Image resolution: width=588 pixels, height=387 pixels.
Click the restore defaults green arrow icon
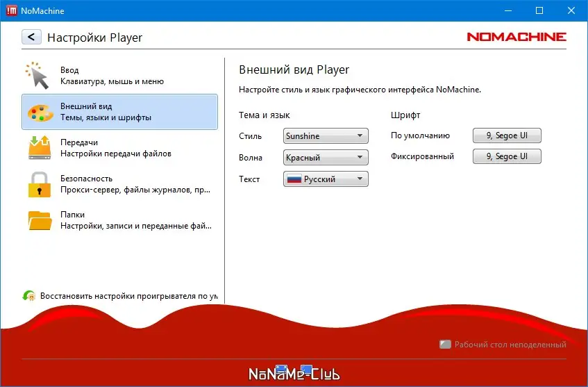29,296
